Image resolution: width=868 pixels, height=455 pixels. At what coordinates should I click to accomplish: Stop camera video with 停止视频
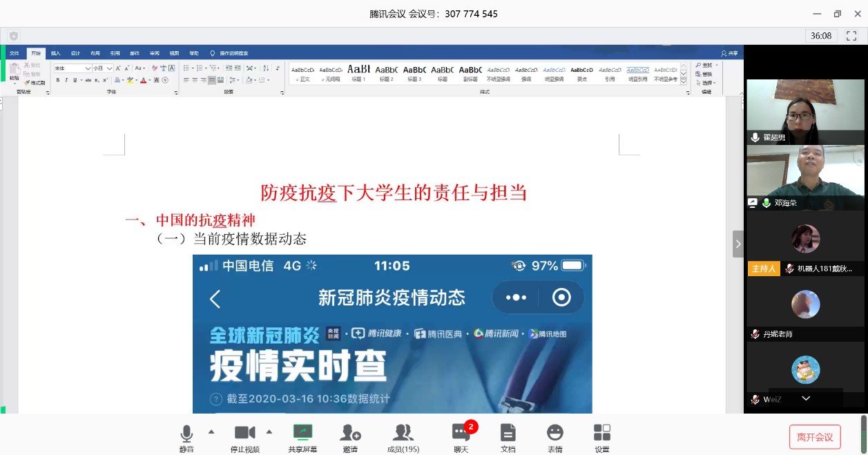pos(244,437)
